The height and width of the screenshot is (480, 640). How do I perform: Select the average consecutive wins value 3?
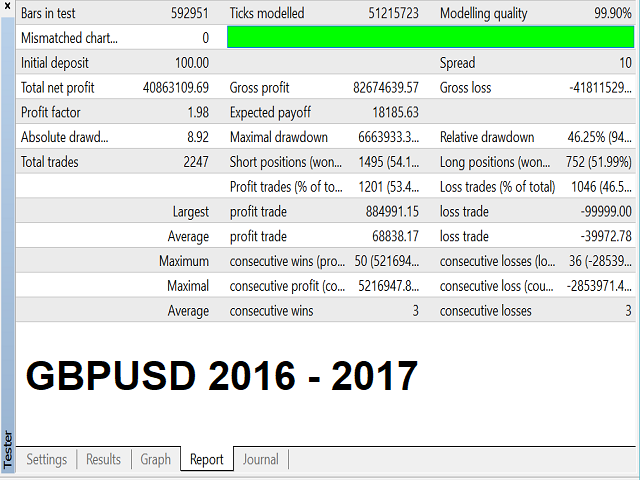pyautogui.click(x=416, y=311)
